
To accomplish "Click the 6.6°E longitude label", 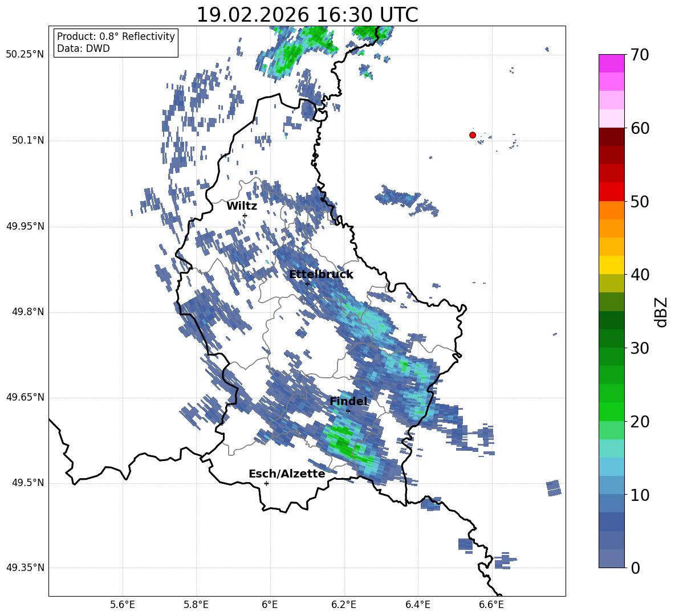I will [x=491, y=605].
